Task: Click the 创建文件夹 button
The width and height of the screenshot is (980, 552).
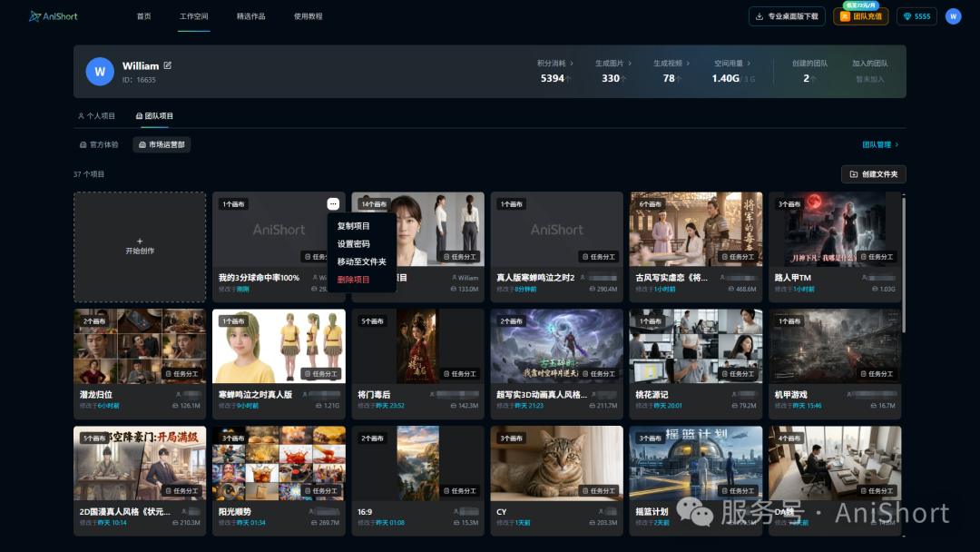Action: [x=874, y=174]
